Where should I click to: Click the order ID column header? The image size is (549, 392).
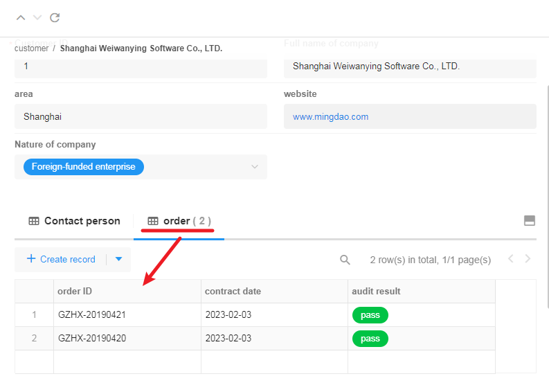75,292
